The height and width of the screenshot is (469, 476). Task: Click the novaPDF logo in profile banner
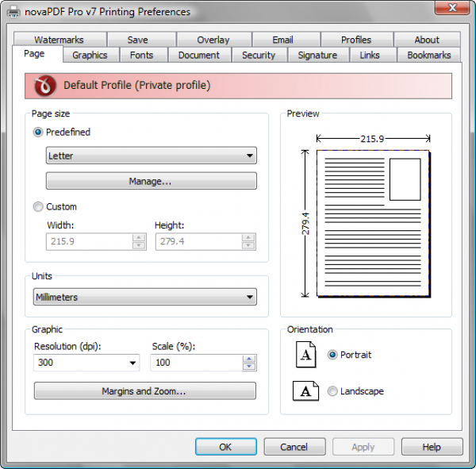click(45, 86)
